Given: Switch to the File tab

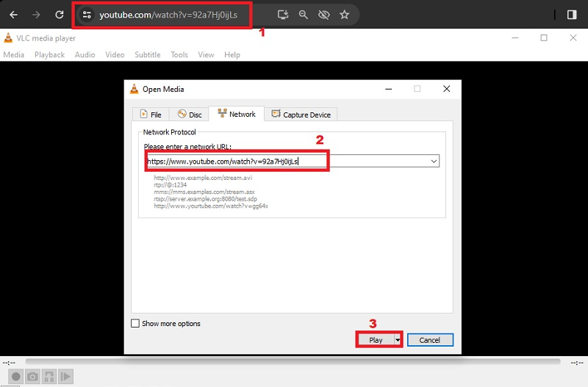Looking at the screenshot, I should click(151, 115).
